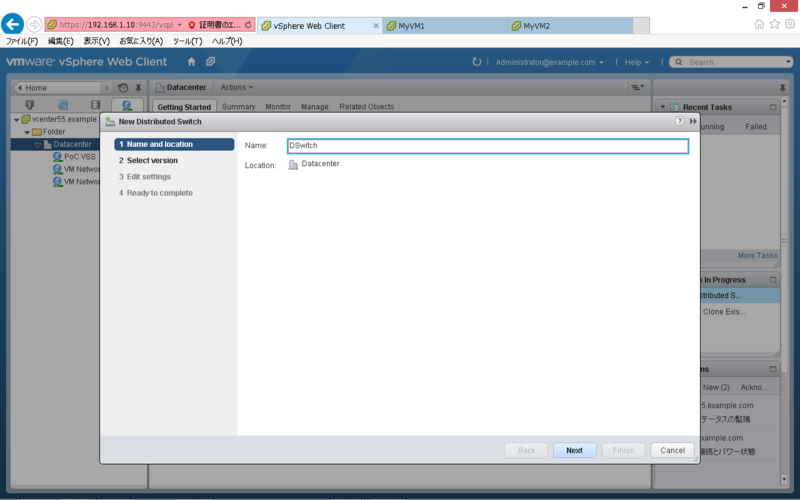Click the link icon beside vSphere home
Screen dimensions: 800x500
coord(210,62)
